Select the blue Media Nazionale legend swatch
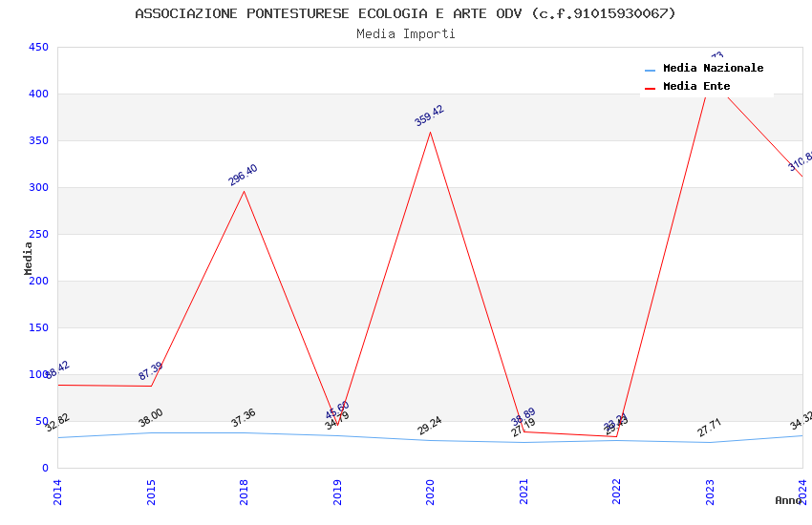The width and height of the screenshot is (812, 525). click(x=650, y=71)
